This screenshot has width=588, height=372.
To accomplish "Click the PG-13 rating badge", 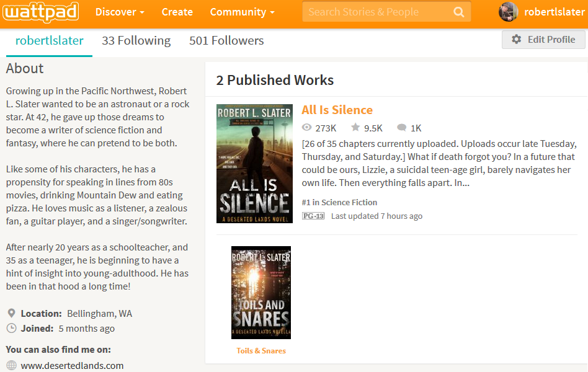I will tap(313, 216).
